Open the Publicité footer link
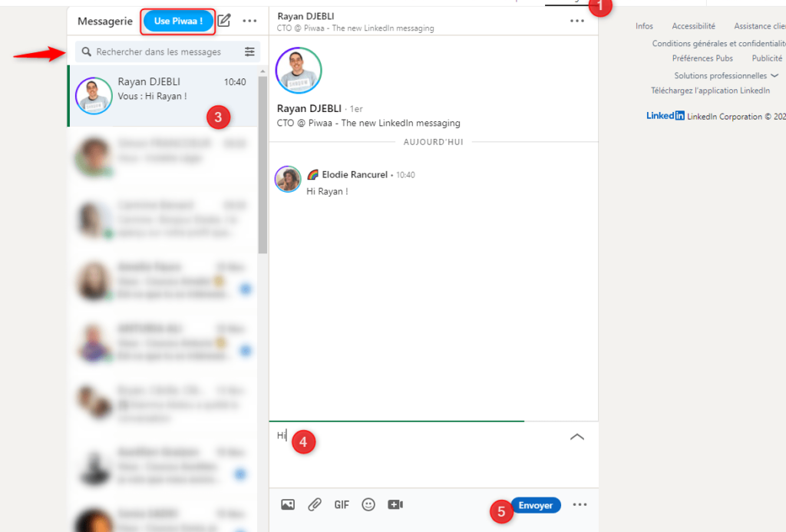Viewport: 786px width, 532px height. point(767,58)
